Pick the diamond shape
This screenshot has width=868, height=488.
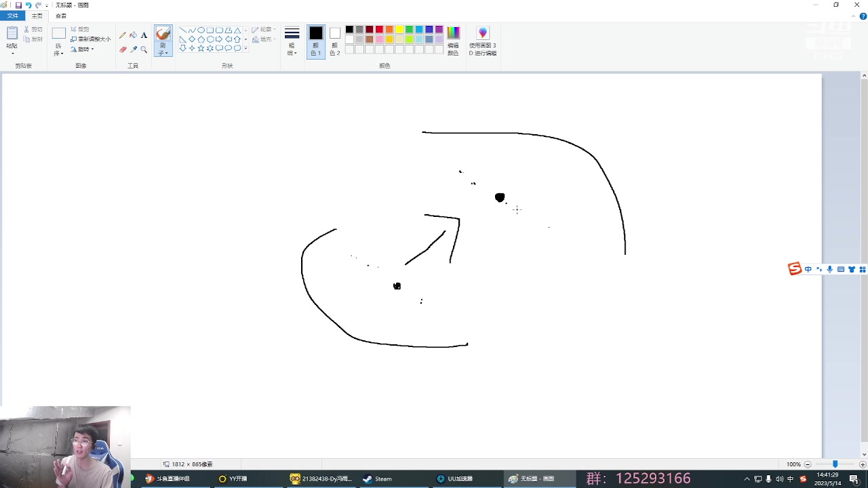click(192, 39)
